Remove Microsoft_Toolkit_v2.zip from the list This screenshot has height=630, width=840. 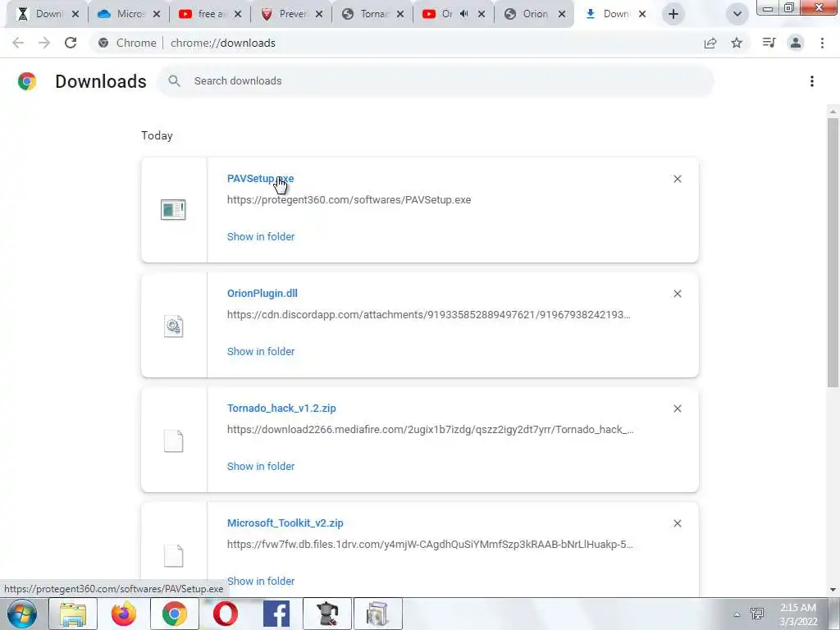click(677, 523)
